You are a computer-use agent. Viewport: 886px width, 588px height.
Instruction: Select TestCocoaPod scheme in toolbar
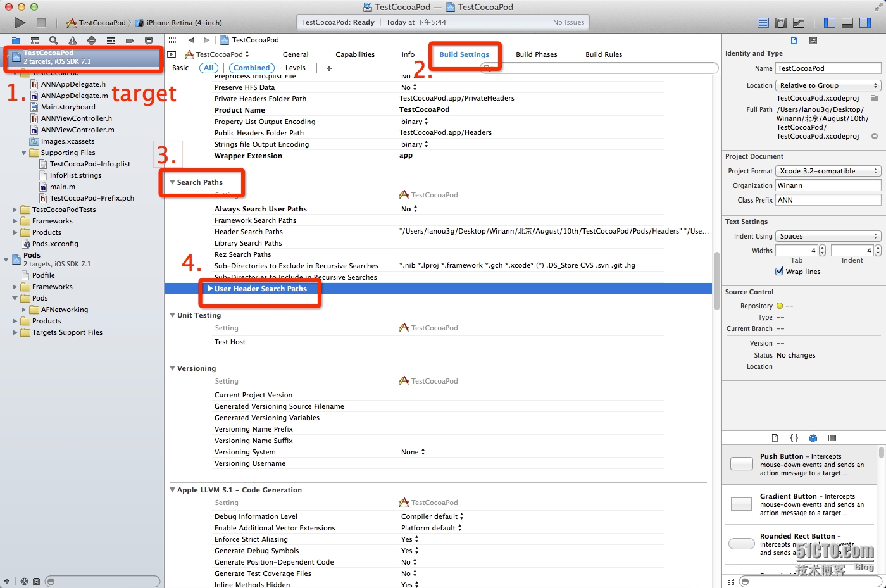point(96,23)
